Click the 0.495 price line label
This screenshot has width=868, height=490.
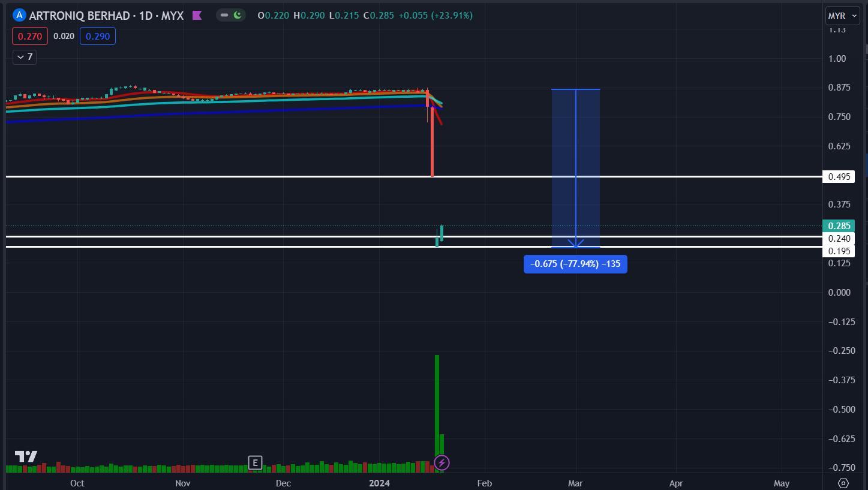point(839,176)
